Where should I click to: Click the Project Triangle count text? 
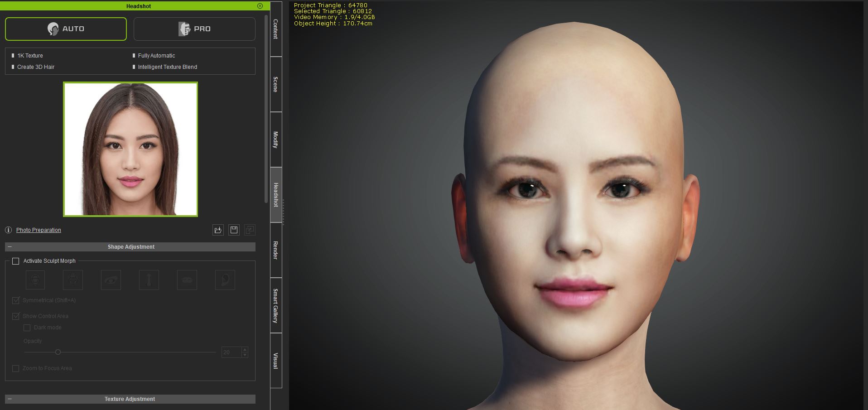[331, 5]
